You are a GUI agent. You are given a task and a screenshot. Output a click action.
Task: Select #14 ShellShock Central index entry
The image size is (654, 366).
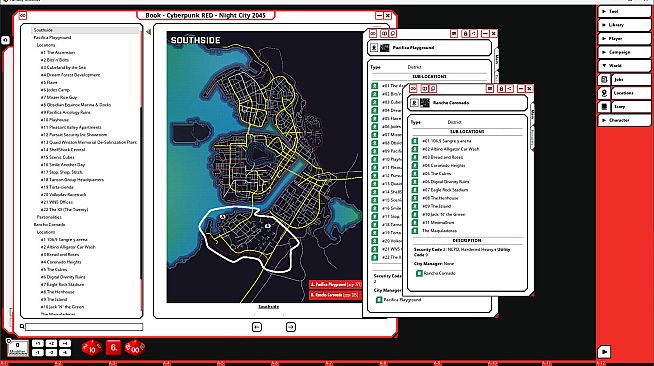(63, 149)
